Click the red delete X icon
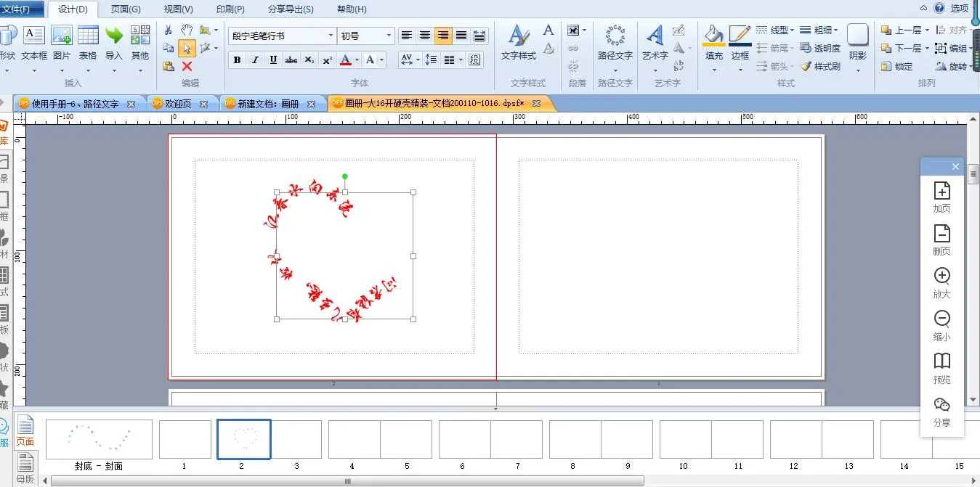This screenshot has width=980, height=487. click(187, 66)
